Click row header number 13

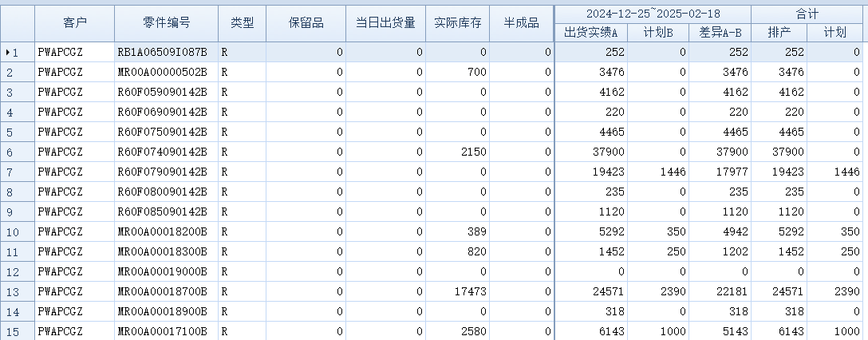pyautogui.click(x=17, y=291)
